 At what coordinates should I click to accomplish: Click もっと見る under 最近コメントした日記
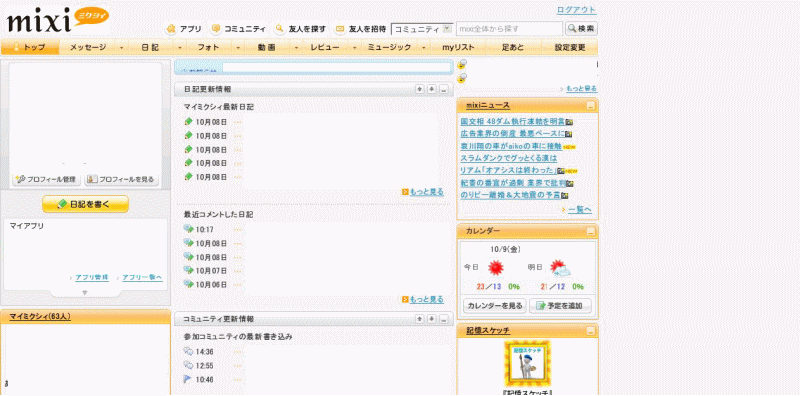(427, 300)
